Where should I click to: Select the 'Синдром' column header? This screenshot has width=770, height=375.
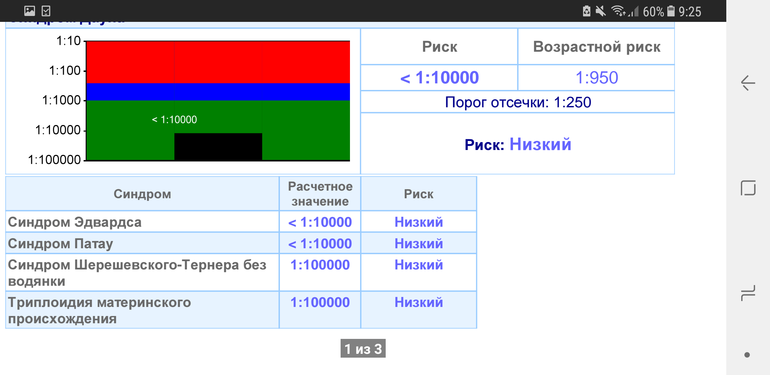click(x=142, y=194)
